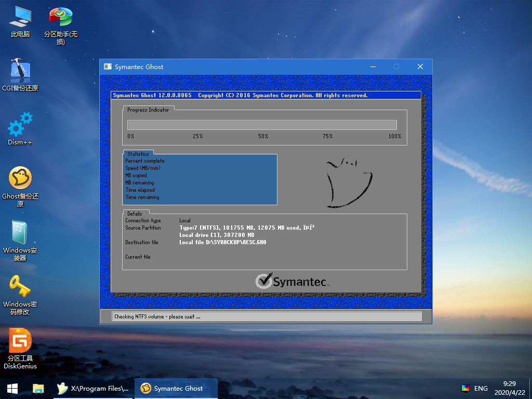This screenshot has width=532, height=399.
Task: Click the Symantec Ghost title bar icon
Action: click(x=108, y=66)
